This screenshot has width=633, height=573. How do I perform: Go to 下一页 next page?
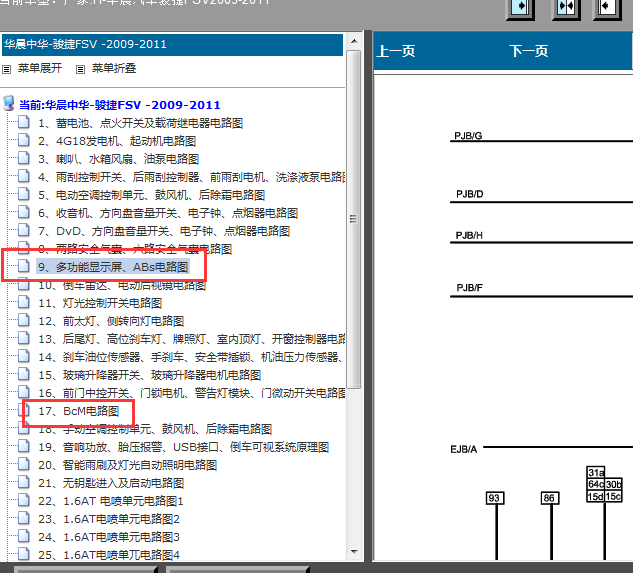coord(528,51)
